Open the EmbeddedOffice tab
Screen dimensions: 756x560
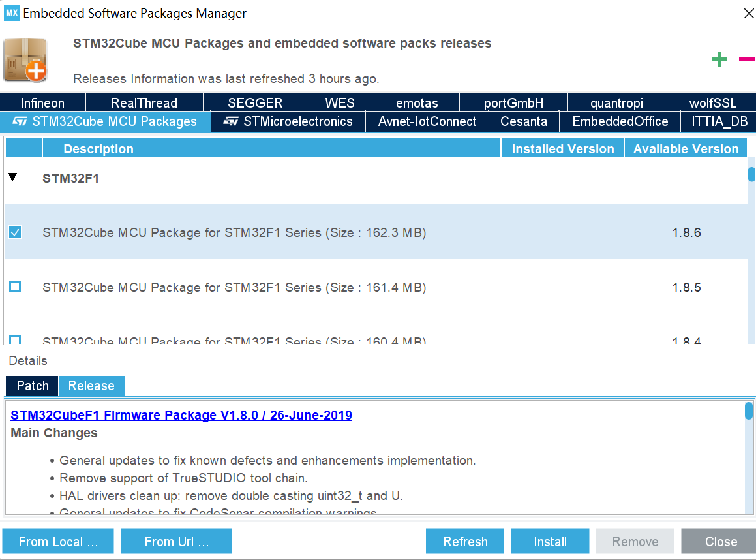[x=620, y=121]
